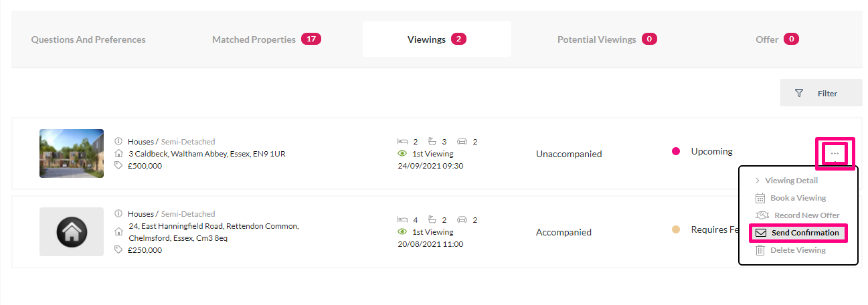
Task: Open the Questions And Preferences tab
Action: point(88,39)
